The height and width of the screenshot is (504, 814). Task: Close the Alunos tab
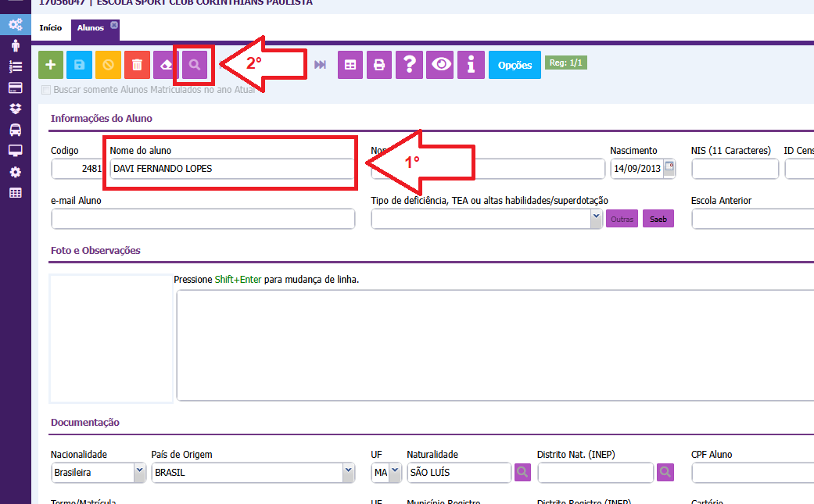coord(114,25)
